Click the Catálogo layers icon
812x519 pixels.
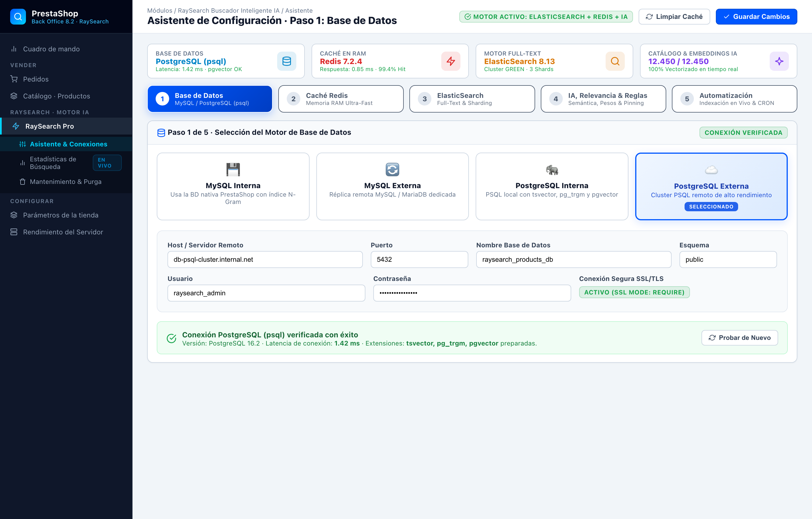click(14, 96)
